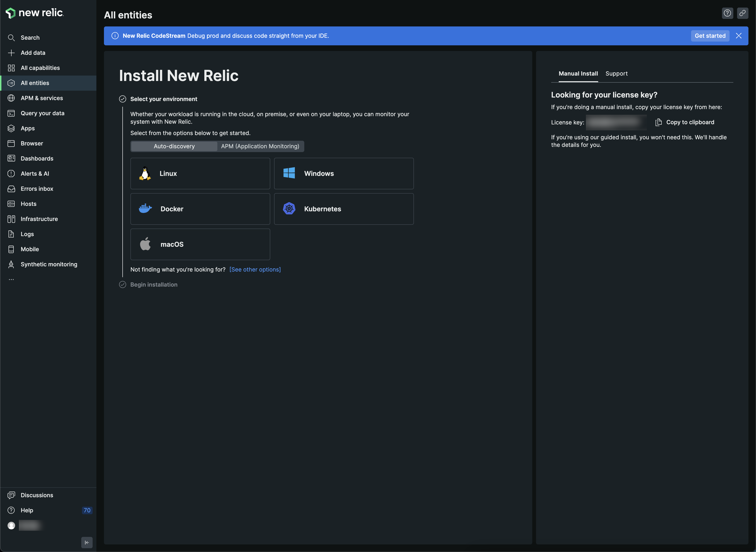This screenshot has width=756, height=552.
Task: Open the Mobile icon
Action: pos(11,249)
